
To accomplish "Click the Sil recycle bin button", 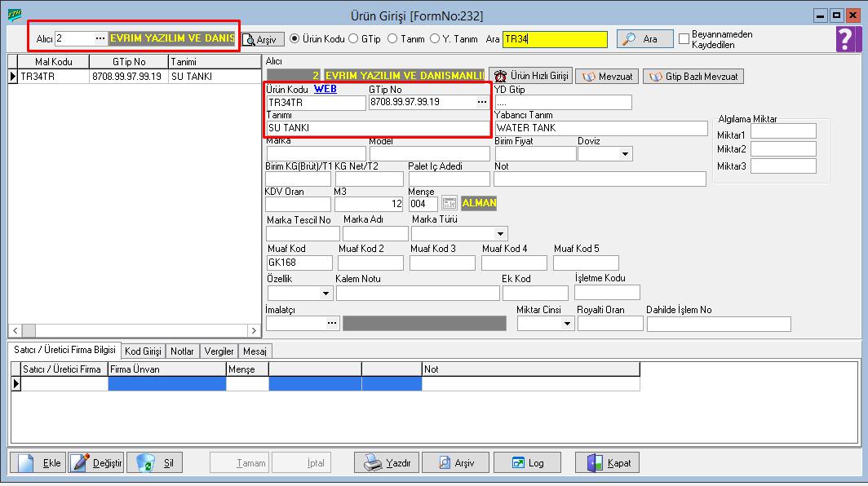I will (x=155, y=462).
